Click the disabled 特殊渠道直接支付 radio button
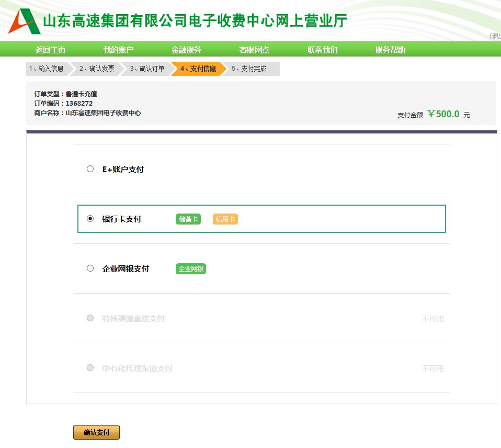Image resolution: width=501 pixels, height=448 pixels. click(90, 318)
